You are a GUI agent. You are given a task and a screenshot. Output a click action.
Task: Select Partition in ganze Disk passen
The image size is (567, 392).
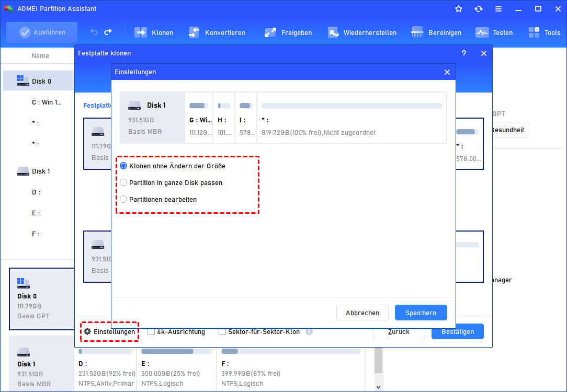(124, 183)
